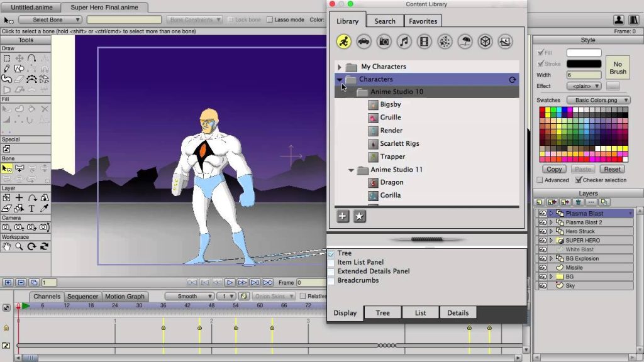Viewport: 644px width, 362px height.
Task: Hide the SUPER HERO layer
Action: point(542,241)
